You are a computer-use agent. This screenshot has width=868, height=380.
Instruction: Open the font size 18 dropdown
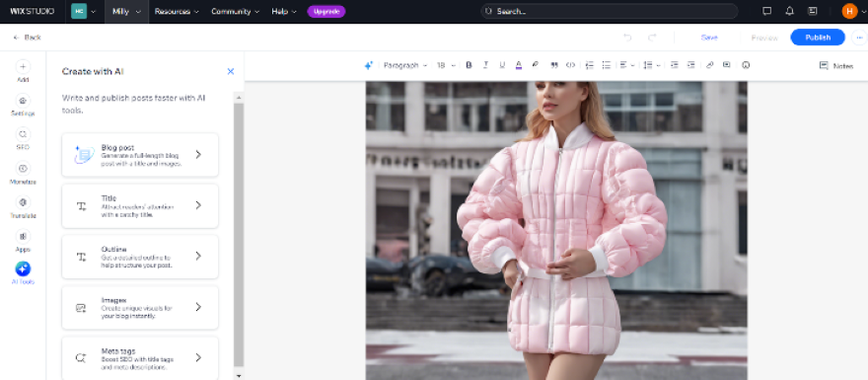pyautogui.click(x=446, y=65)
